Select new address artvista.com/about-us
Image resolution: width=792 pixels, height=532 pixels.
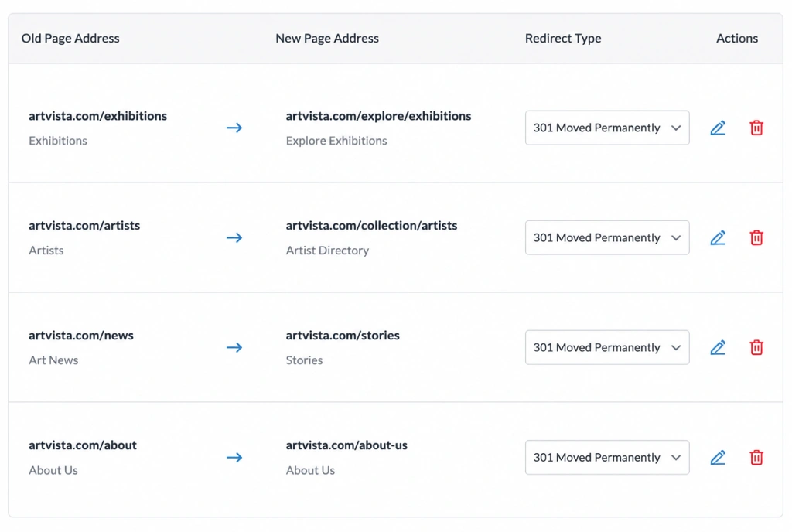(346, 445)
